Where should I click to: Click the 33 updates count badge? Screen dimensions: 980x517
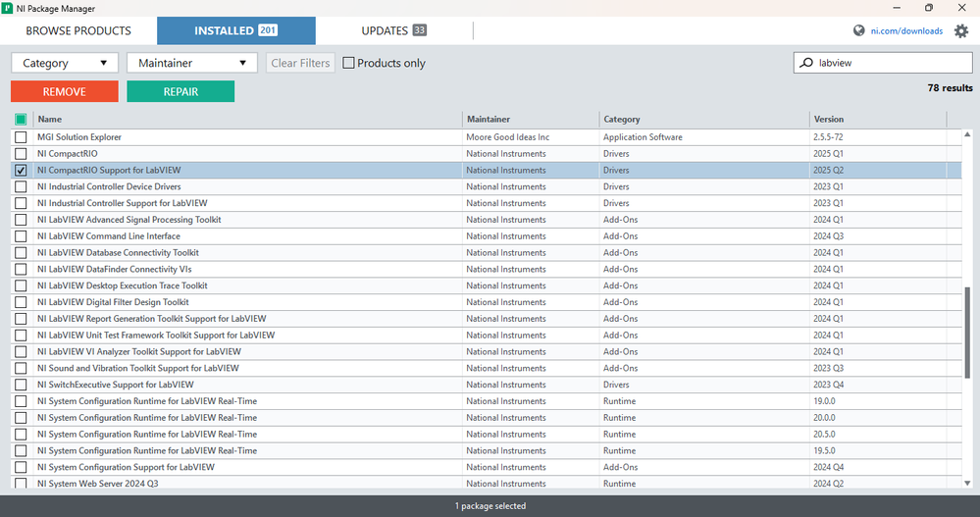[420, 30]
